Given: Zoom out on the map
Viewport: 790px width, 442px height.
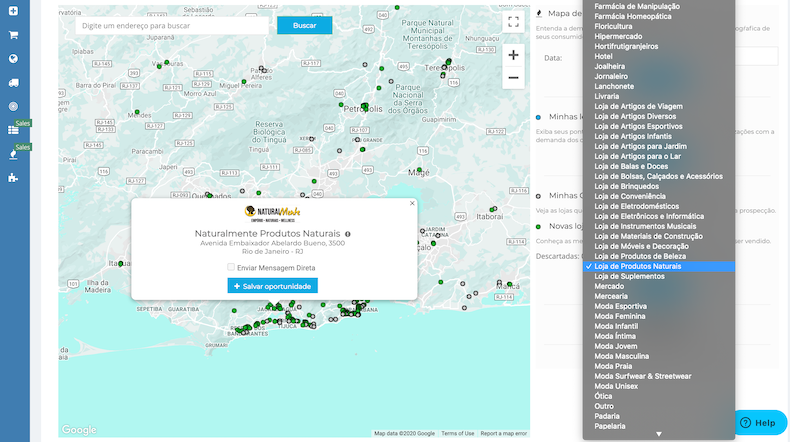Looking at the screenshot, I should coord(513,78).
